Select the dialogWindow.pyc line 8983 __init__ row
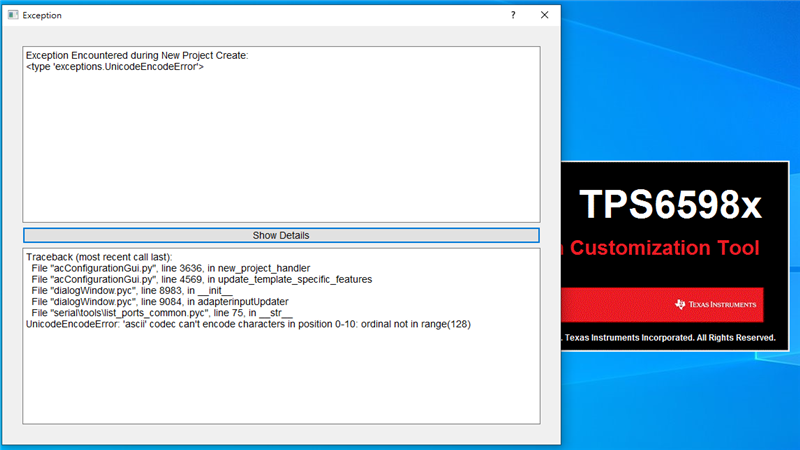This screenshot has height=450, width=800. tap(132, 290)
